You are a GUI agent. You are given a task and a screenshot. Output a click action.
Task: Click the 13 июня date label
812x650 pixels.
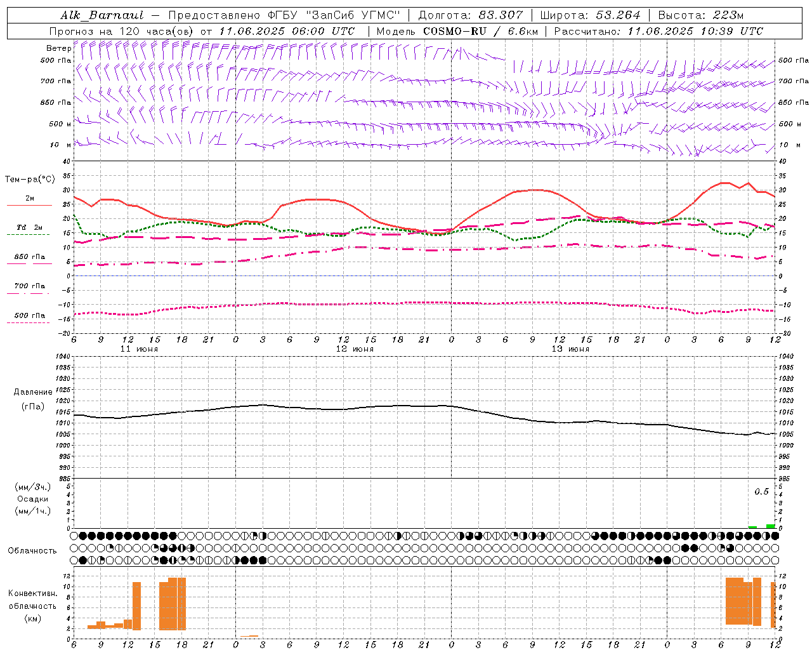tap(570, 349)
